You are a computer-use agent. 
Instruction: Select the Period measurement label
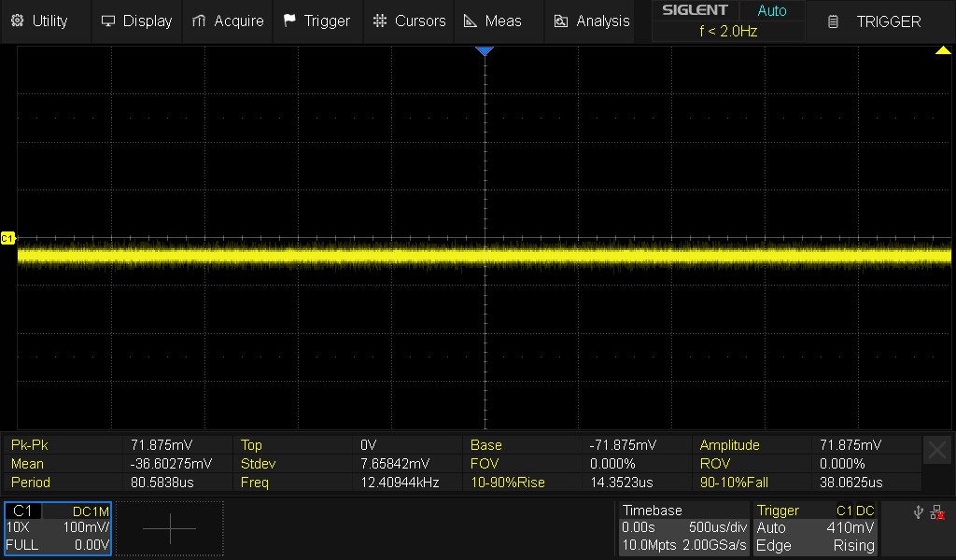(31, 483)
